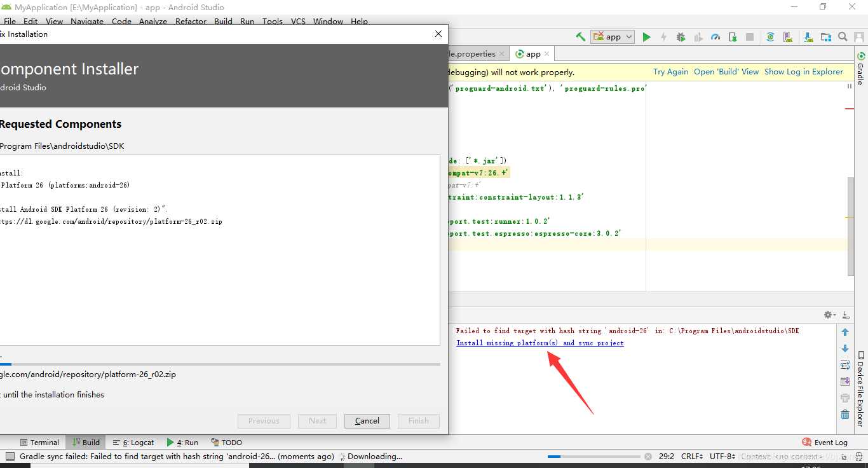Open the Edit menu

(x=31, y=21)
